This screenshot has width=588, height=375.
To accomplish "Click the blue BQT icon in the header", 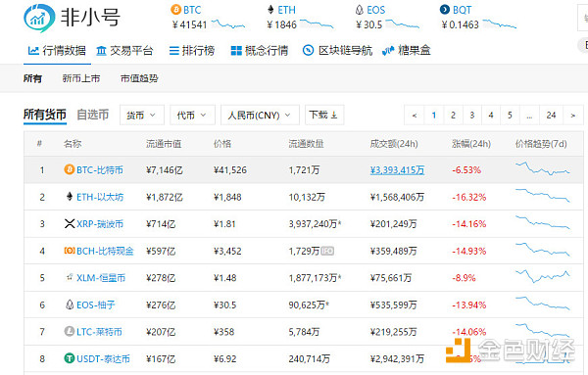I will click(x=444, y=10).
